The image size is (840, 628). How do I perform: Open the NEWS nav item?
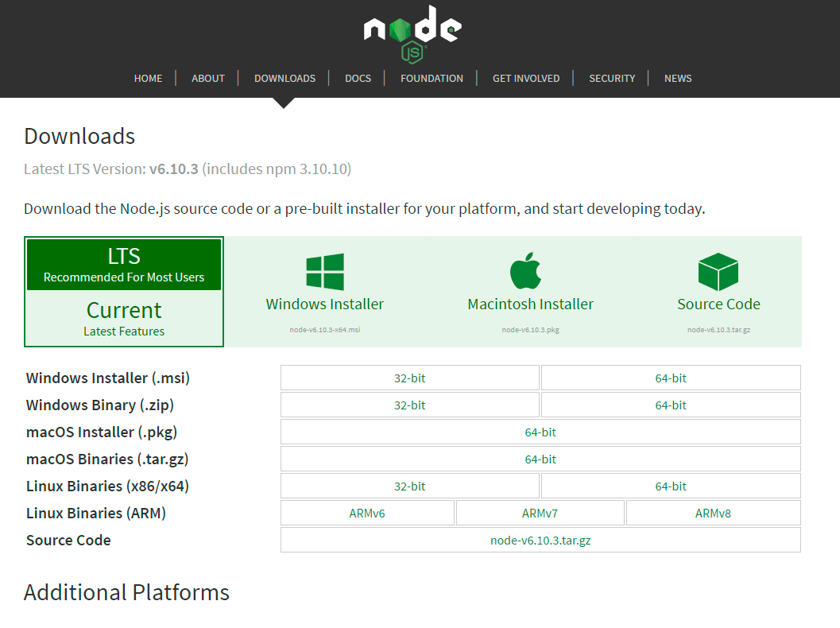678,78
